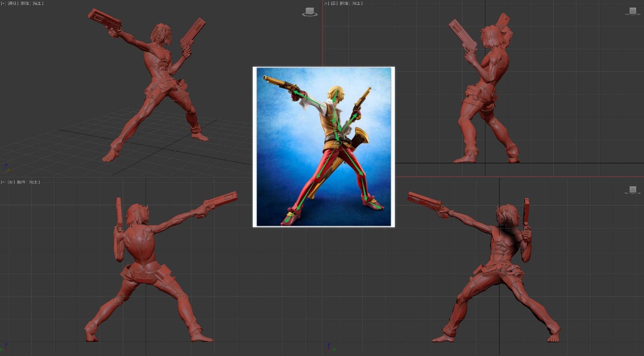
Task: Open 标准 shading menu in back viewport
Action: (345, 3)
